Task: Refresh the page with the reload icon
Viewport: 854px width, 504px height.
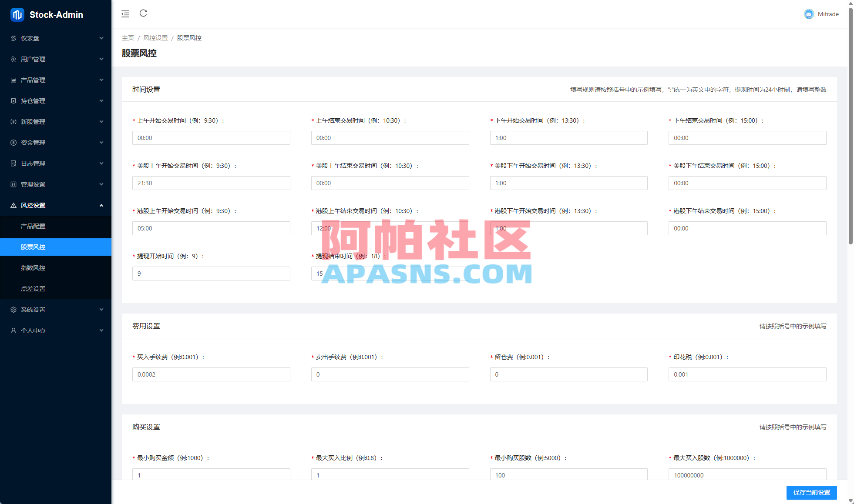Action: tap(143, 13)
